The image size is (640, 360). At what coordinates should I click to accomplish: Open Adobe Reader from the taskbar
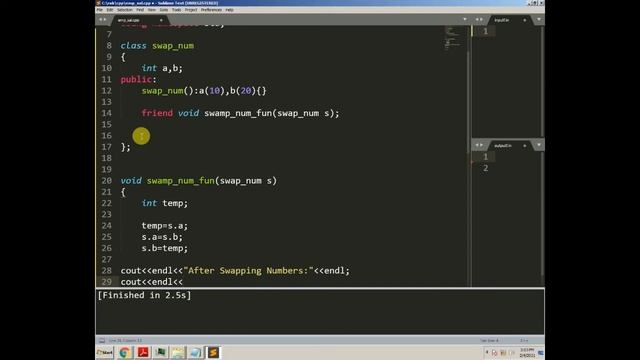click(x=143, y=352)
